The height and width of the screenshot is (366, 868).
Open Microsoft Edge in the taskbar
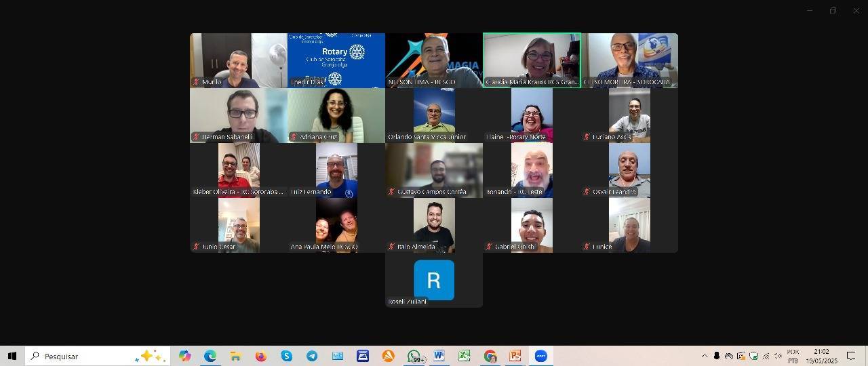(210, 356)
